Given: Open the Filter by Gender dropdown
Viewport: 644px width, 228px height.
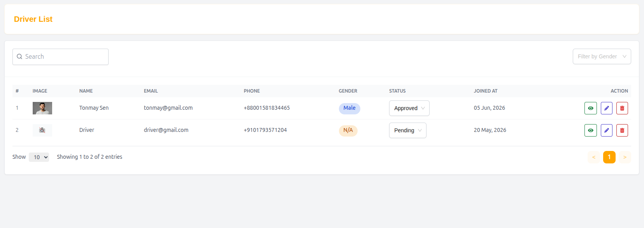Looking at the screenshot, I should 602,56.
